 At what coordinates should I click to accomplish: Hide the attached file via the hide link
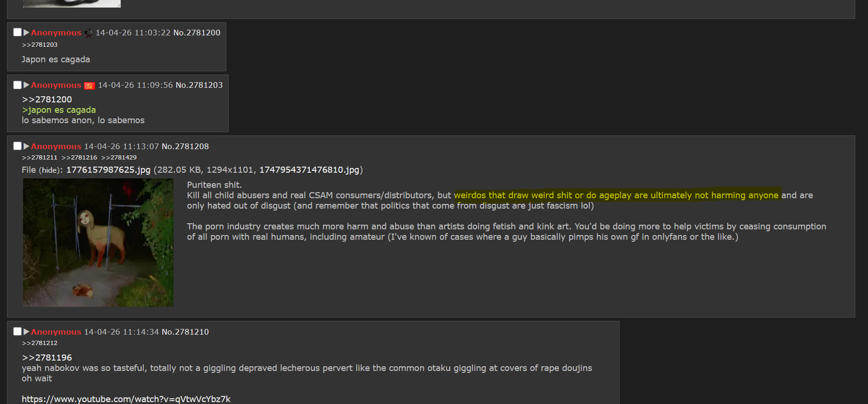tap(49, 170)
